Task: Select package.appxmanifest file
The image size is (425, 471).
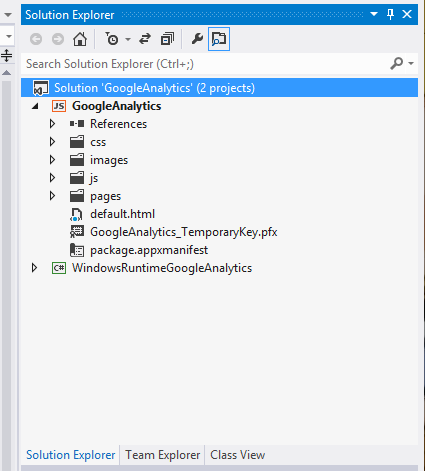Action: pyautogui.click(x=149, y=250)
